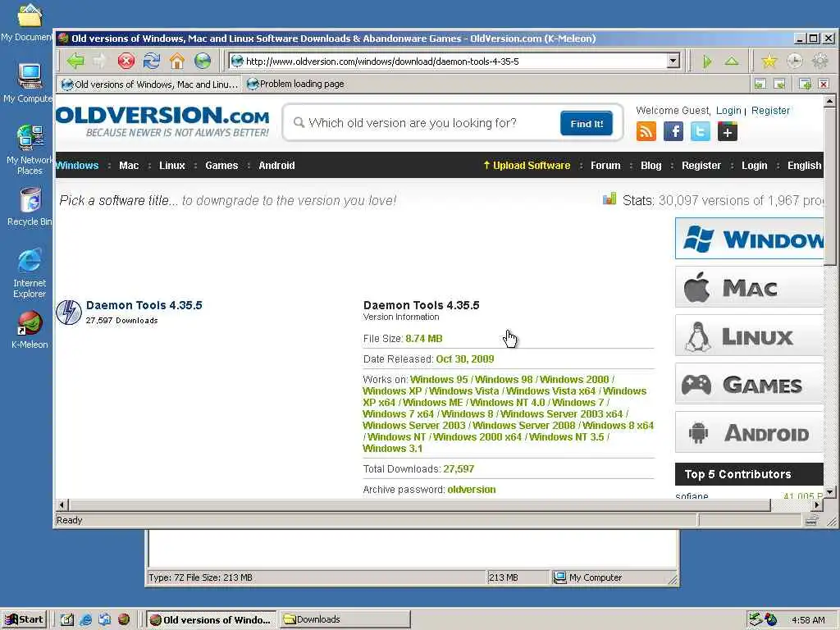Click Show Desktop icon in quick launch
The height and width of the screenshot is (630, 840).
point(67,619)
